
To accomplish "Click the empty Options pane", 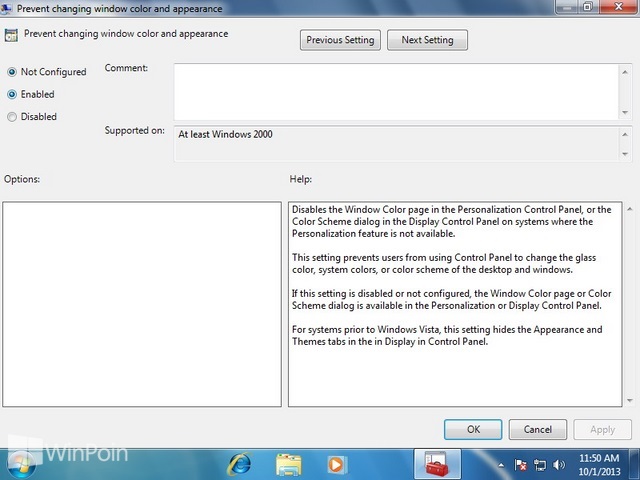I will pyautogui.click(x=142, y=304).
